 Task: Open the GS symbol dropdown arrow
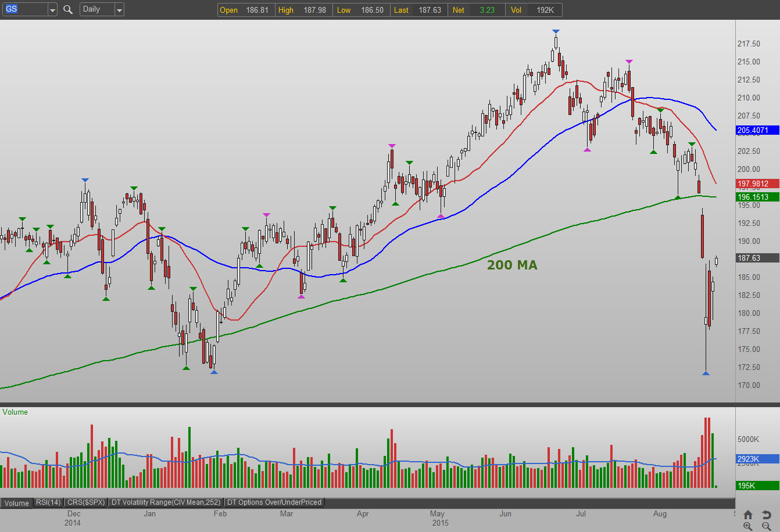tap(52, 9)
